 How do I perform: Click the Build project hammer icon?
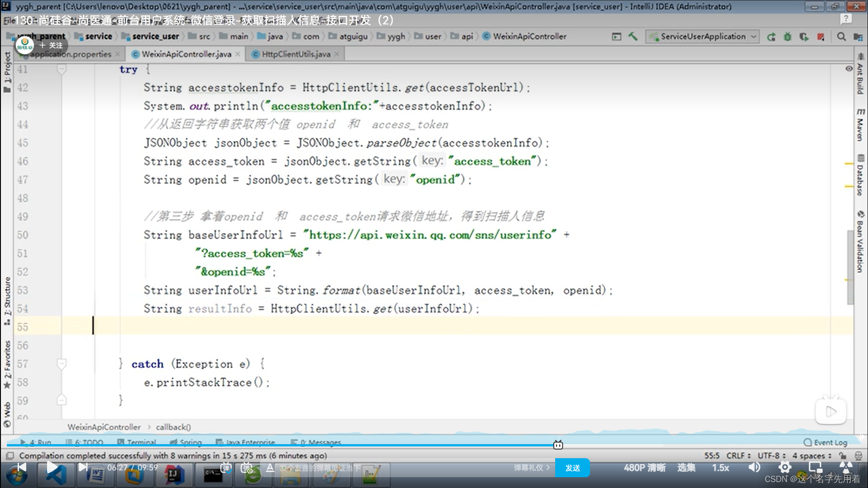click(633, 37)
